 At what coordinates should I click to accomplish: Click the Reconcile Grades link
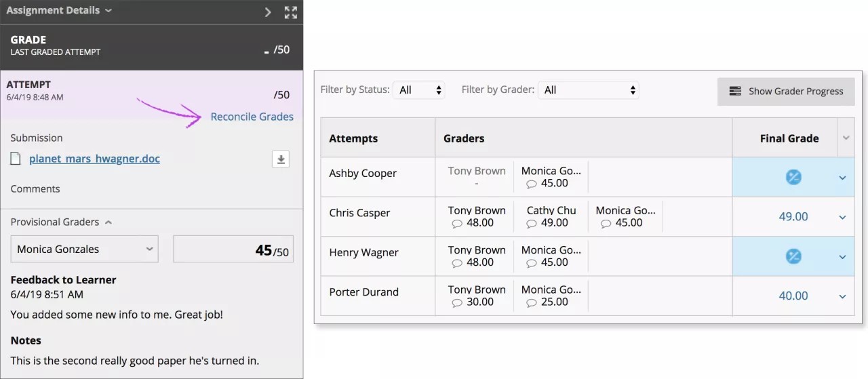click(252, 117)
